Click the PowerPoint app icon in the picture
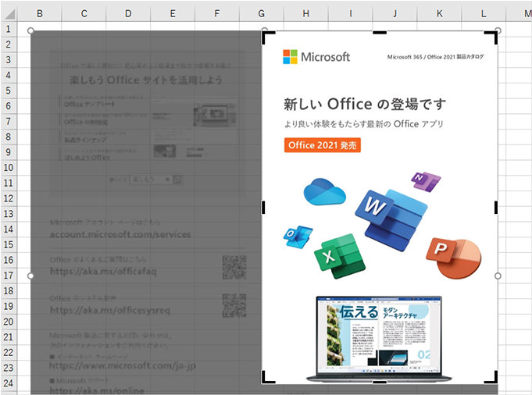The height and width of the screenshot is (395, 532). [454, 258]
